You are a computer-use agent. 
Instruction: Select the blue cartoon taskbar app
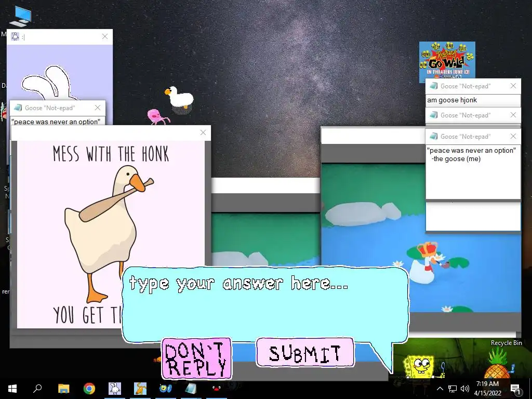point(166,389)
